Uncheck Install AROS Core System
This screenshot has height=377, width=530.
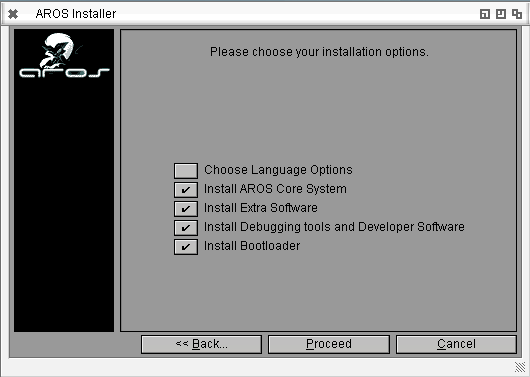(x=186, y=190)
